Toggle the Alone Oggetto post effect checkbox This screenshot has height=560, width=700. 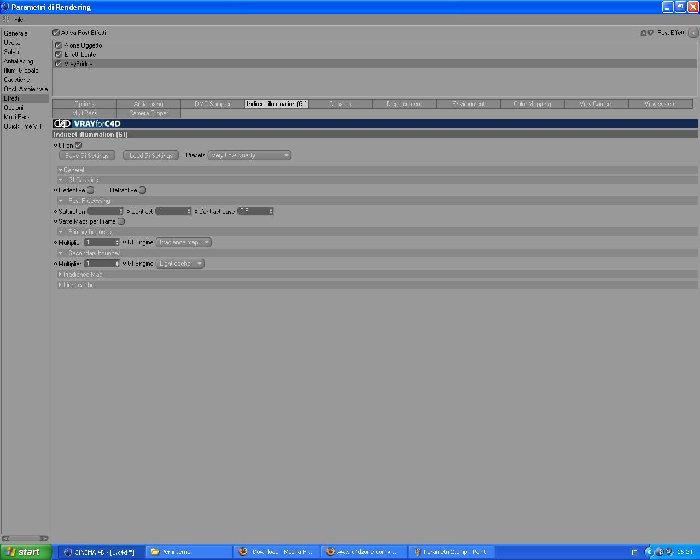(58, 46)
